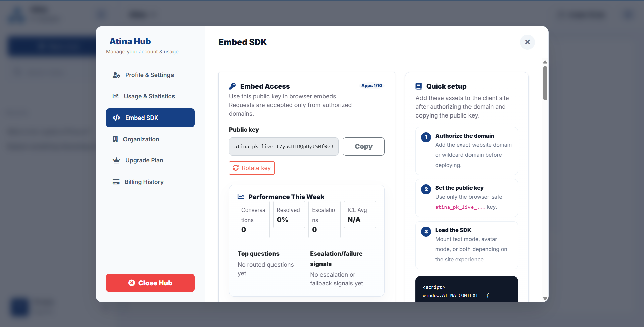
Task: Click the Escalation/failure signals heading
Action: tap(336, 259)
